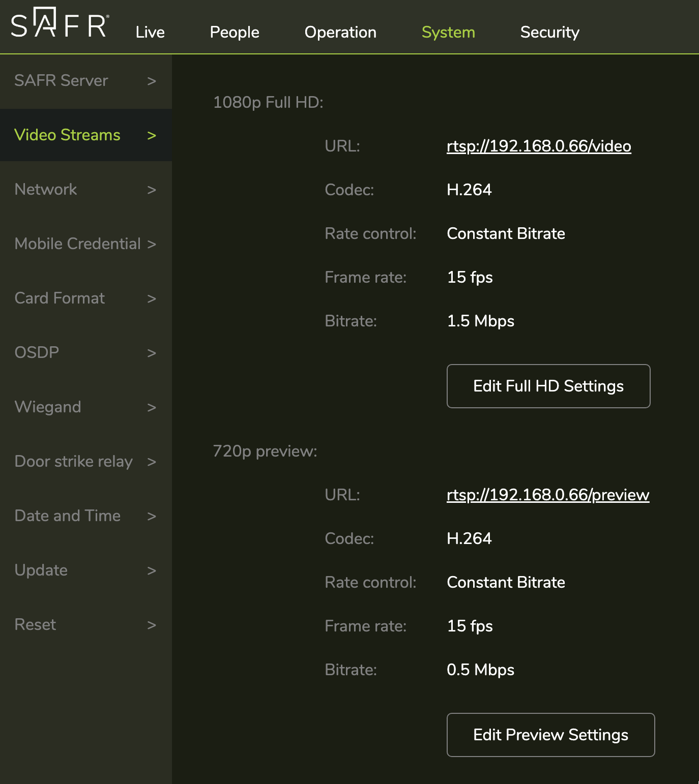Open Wiegand settings
699x784 pixels.
pos(48,407)
